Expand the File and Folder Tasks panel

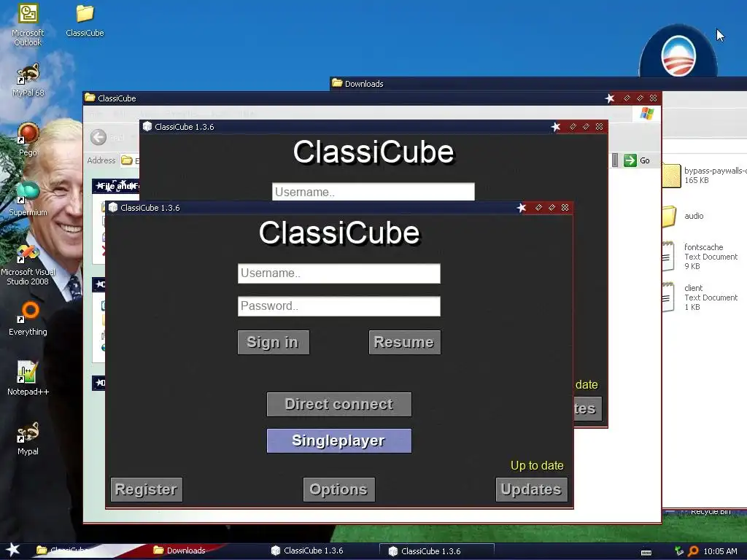116,186
